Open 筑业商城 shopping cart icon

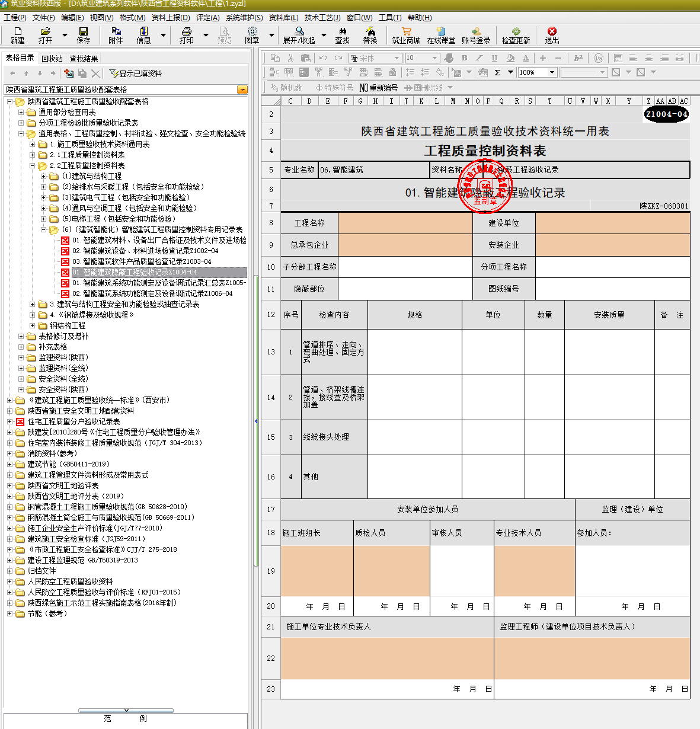coord(406,35)
